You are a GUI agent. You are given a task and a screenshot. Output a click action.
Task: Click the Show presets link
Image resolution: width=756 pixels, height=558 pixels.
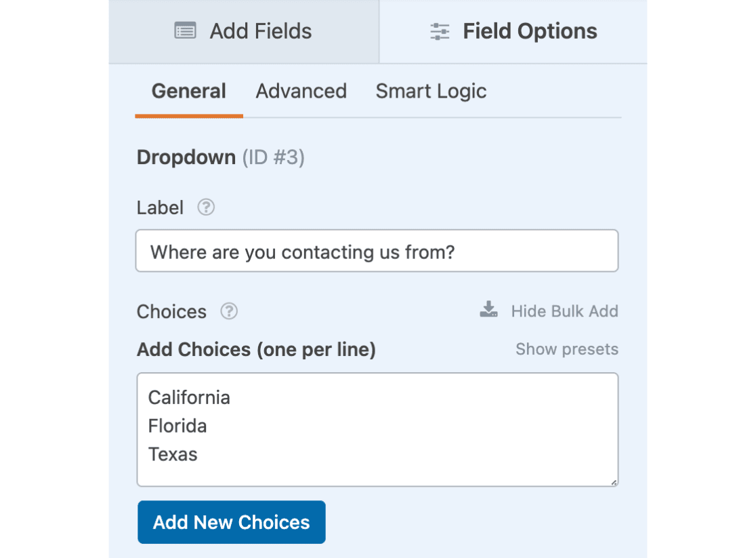(567, 349)
